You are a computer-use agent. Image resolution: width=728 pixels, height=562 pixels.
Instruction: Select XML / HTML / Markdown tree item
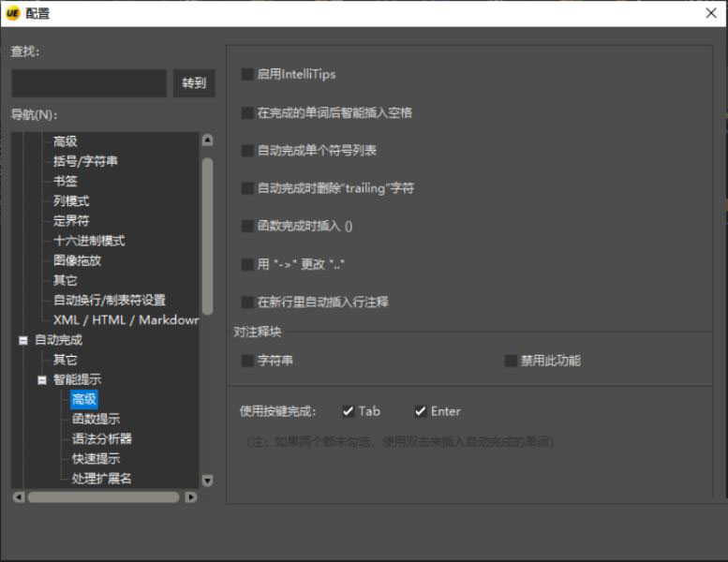126,320
